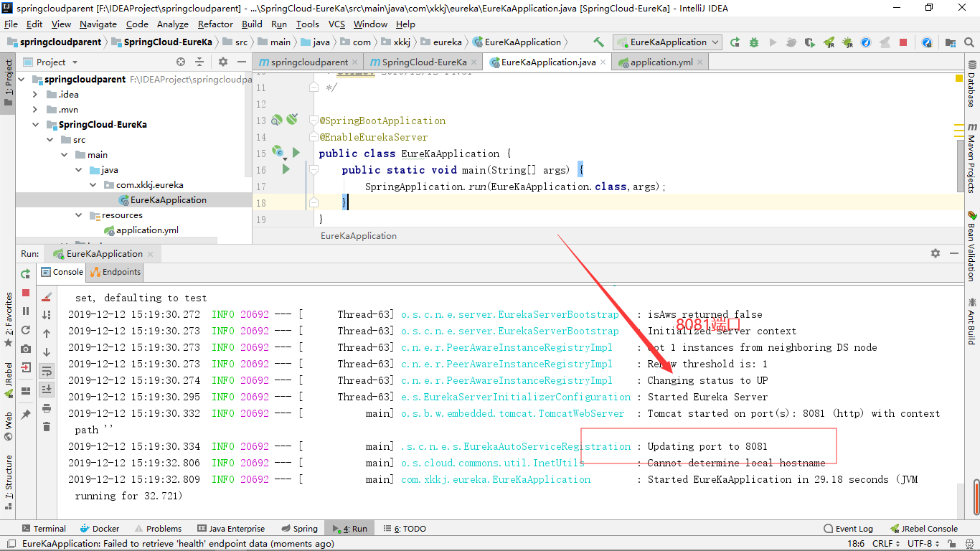Image resolution: width=980 pixels, height=551 pixels.
Task: Click the green Debug bug icon
Action: (753, 42)
